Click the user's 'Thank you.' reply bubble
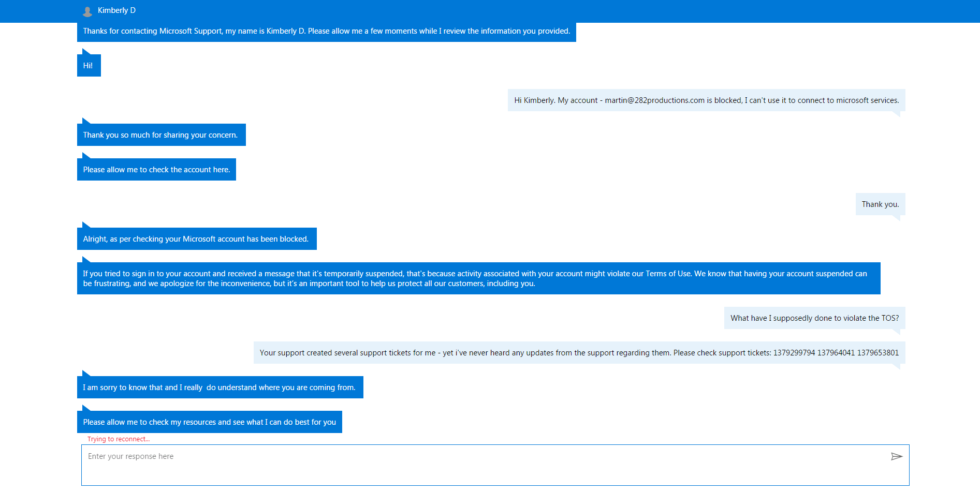Image resolution: width=980 pixels, height=492 pixels. click(x=880, y=204)
